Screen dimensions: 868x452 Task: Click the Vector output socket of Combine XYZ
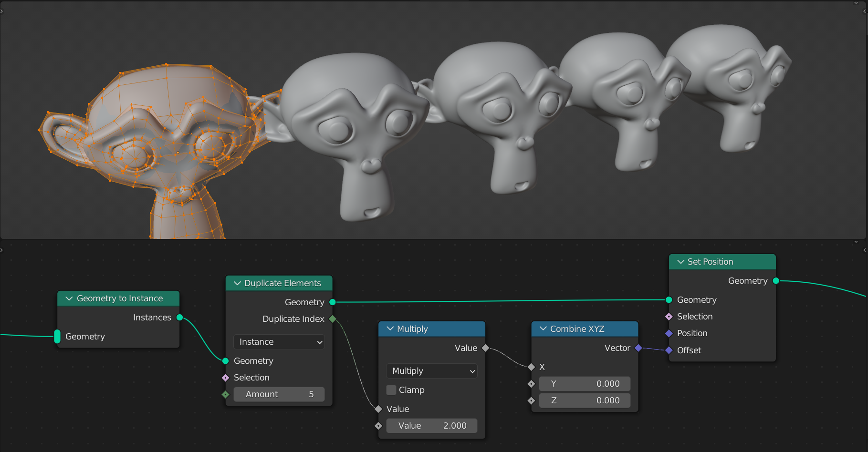pyautogui.click(x=638, y=348)
